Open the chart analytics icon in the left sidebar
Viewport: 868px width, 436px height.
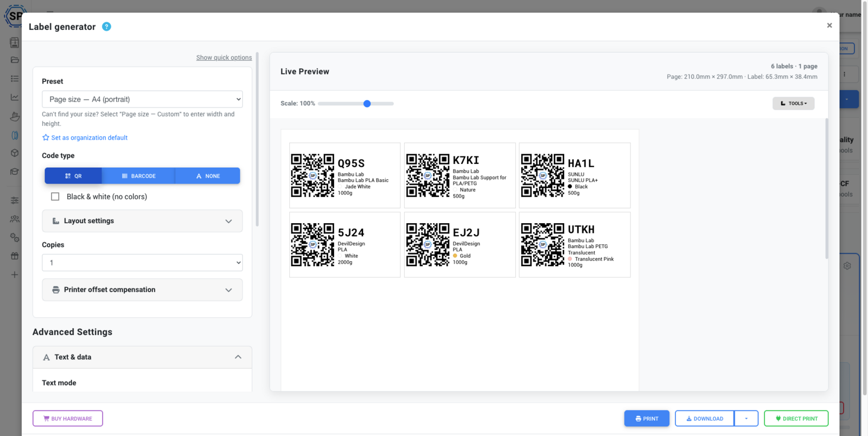(x=15, y=97)
